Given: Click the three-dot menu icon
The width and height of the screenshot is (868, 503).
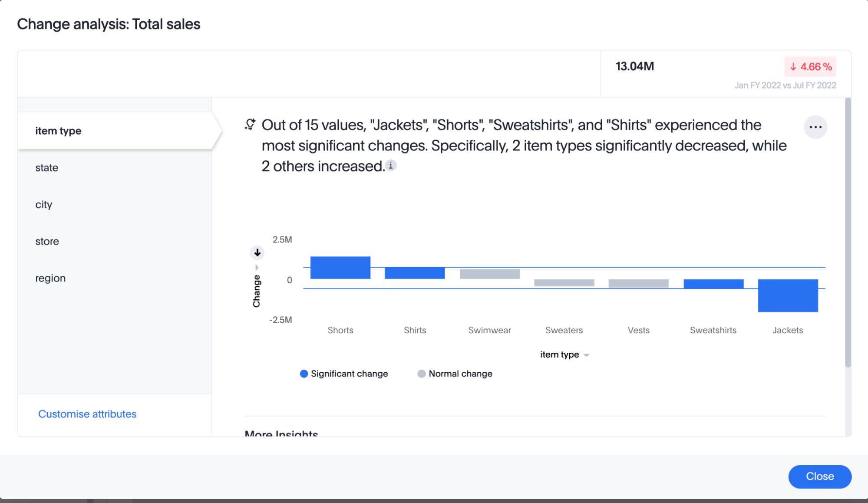Looking at the screenshot, I should (x=815, y=126).
